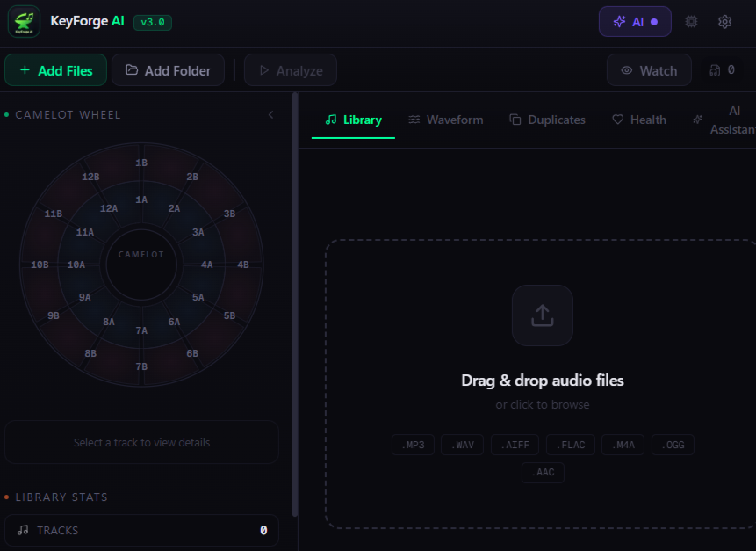The width and height of the screenshot is (756, 551).
Task: Click the CAMELOT center hub of wheel
Action: pos(141,265)
